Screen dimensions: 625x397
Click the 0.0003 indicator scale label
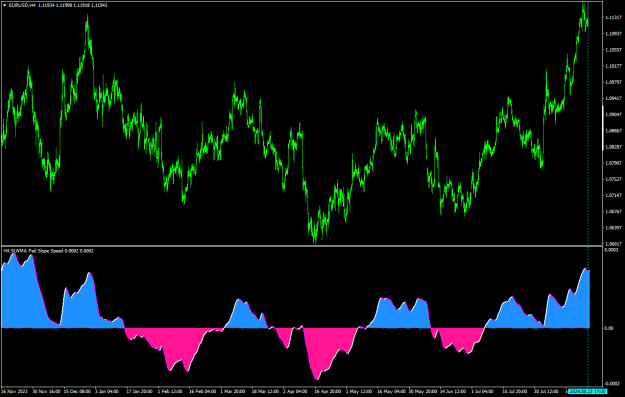(x=611, y=250)
